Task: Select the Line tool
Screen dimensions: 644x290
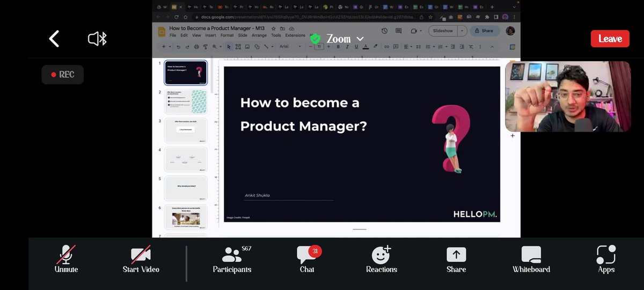Action: [x=266, y=47]
